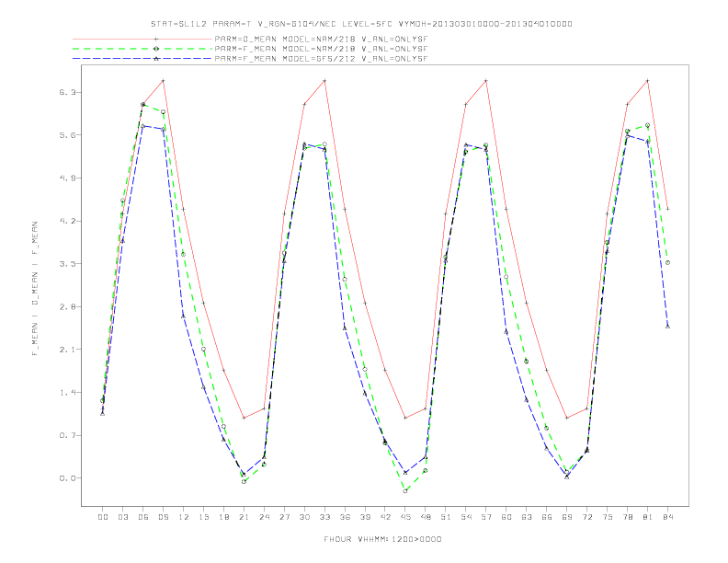Click y-axis tick value 6.3
This screenshot has height=563, width=728.
66,92
